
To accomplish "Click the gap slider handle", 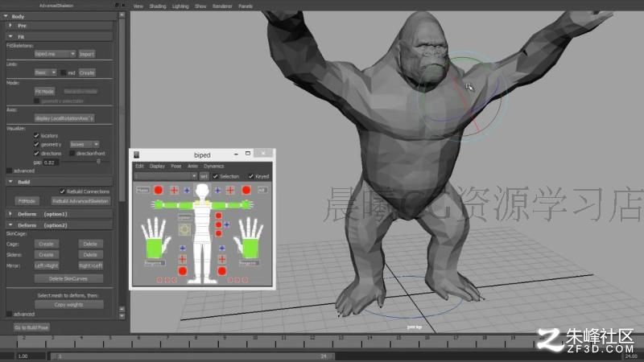I will click(98, 162).
